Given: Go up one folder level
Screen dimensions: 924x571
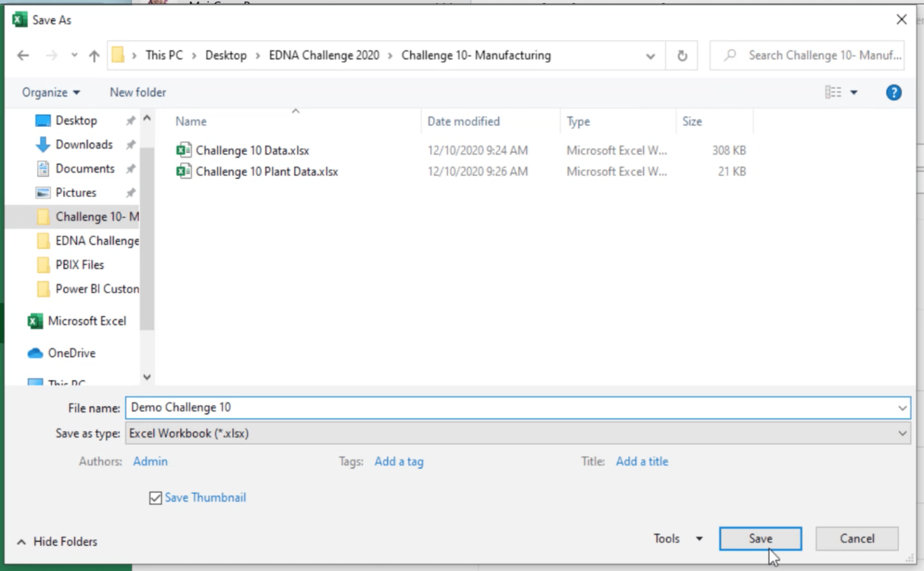Looking at the screenshot, I should tap(94, 56).
